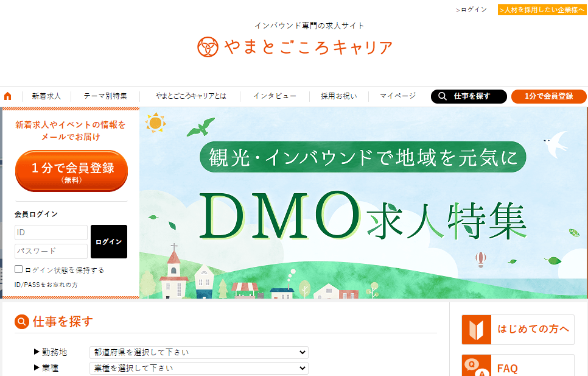This screenshot has height=376, width=588.
Task: Click the orange search icon beside 仕事を探す heading
Action: click(x=22, y=322)
